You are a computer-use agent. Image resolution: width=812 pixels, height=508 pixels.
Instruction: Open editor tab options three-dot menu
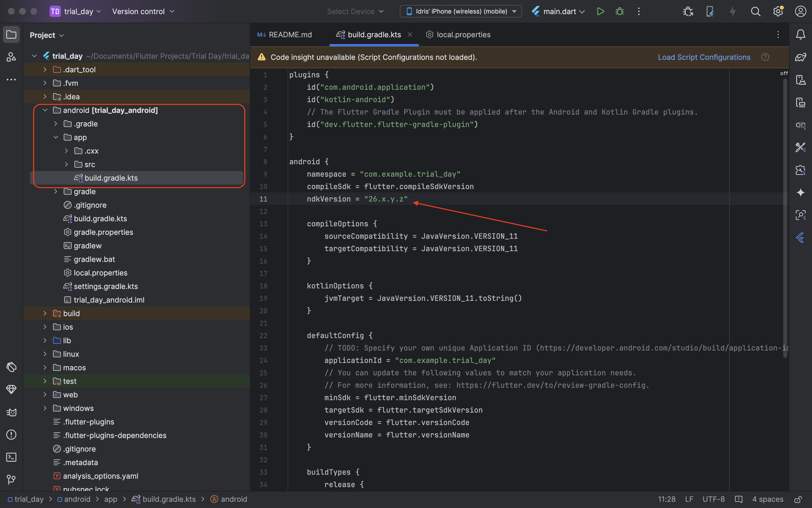pyautogui.click(x=778, y=34)
